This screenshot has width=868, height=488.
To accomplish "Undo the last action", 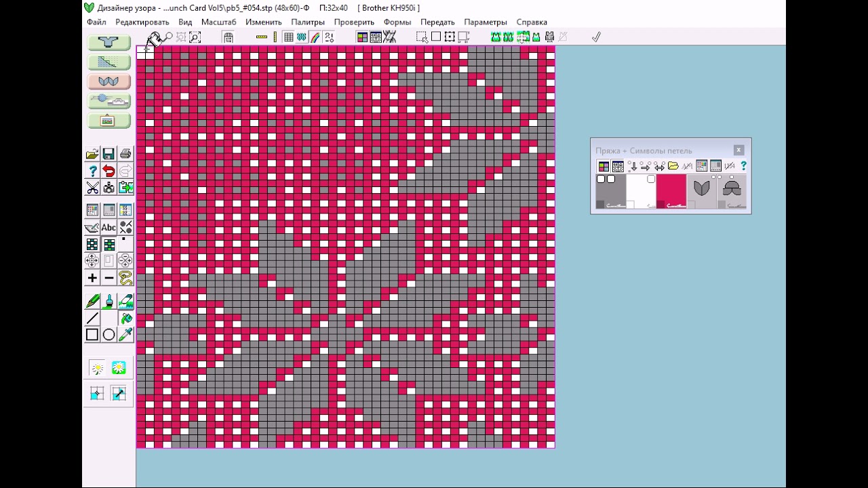I will click(x=108, y=171).
